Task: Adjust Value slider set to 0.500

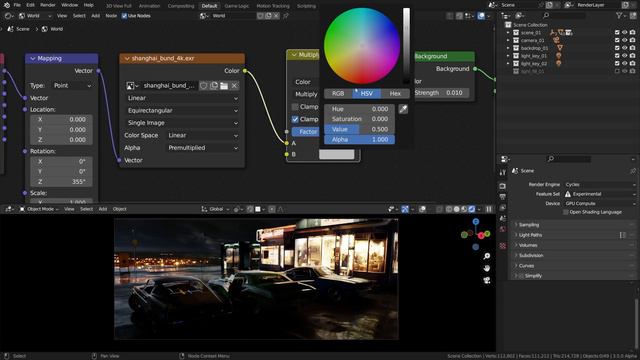Action: (359, 129)
